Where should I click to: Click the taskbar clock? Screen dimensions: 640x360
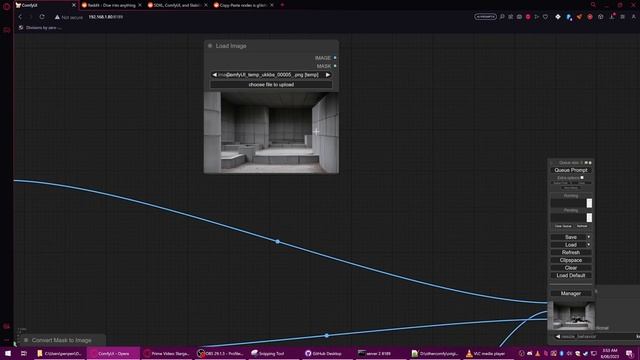click(x=610, y=353)
